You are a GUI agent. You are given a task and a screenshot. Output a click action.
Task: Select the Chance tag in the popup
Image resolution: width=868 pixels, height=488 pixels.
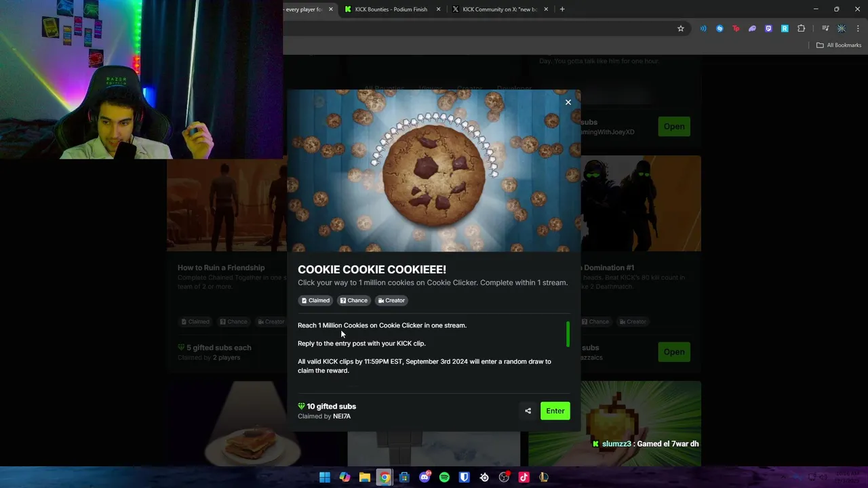354,300
